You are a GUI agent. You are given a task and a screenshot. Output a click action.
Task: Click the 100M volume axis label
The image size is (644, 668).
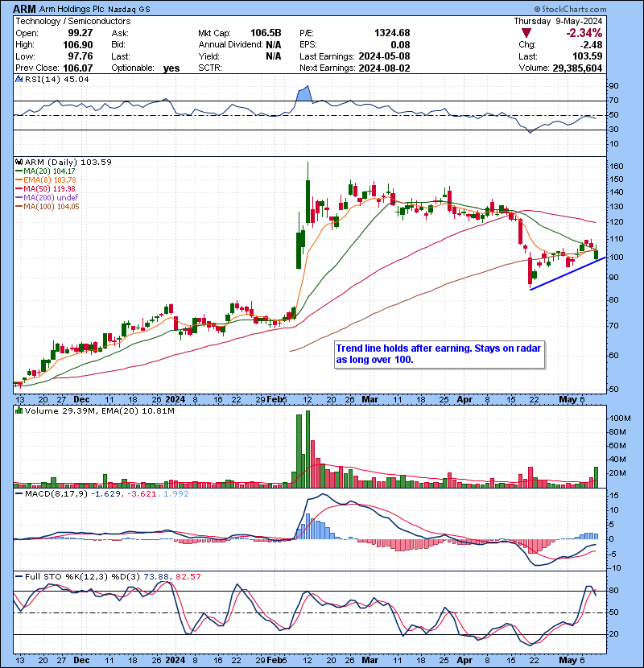pos(620,419)
